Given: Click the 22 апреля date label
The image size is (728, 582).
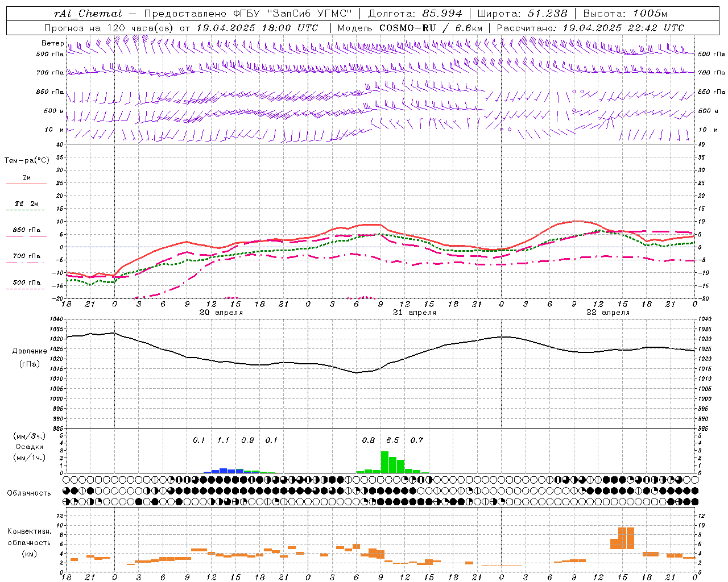Looking at the screenshot, I should click(x=608, y=313).
